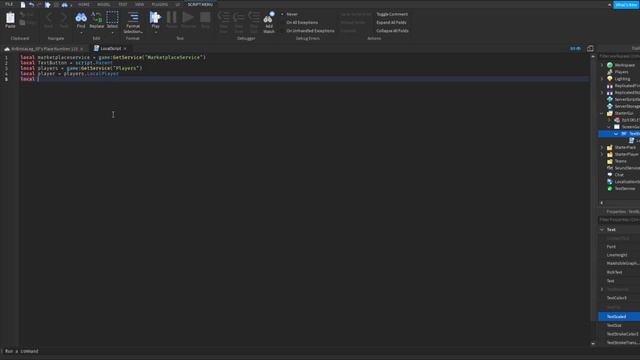Click Toggle Comment action
Viewport: 640px width, 360px height.
[392, 14]
